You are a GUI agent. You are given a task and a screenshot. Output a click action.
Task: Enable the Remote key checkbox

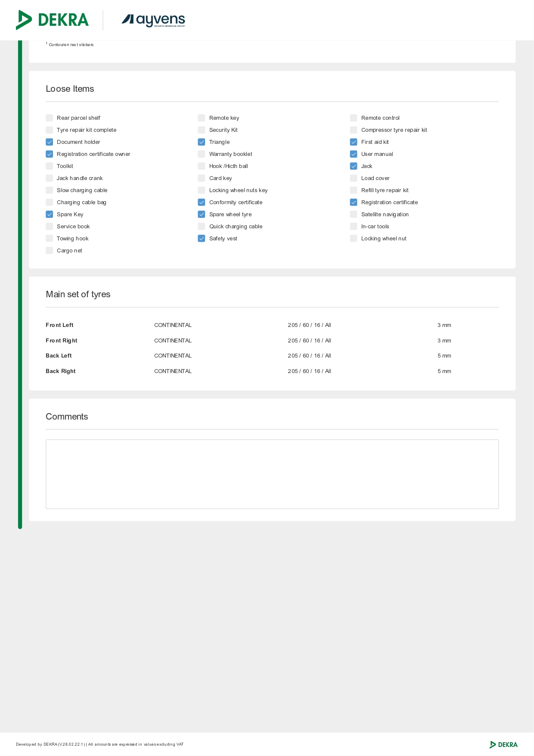coord(202,118)
